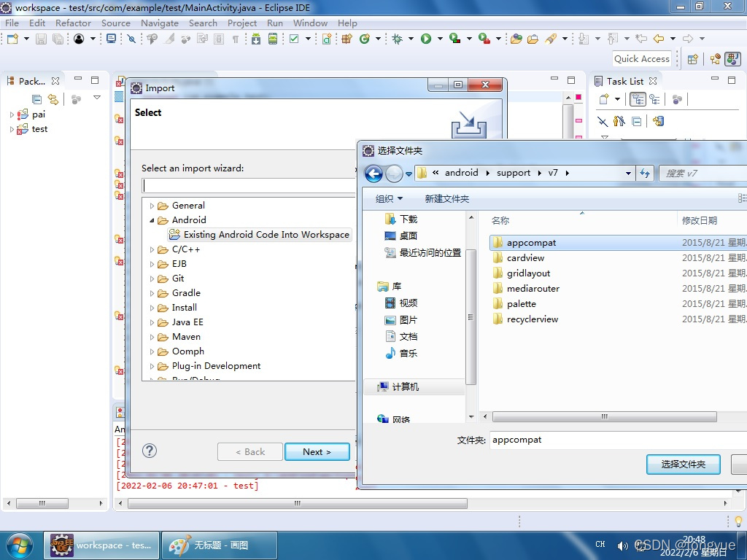
Task: Click the Last Edit Location icon
Action: 642,39
